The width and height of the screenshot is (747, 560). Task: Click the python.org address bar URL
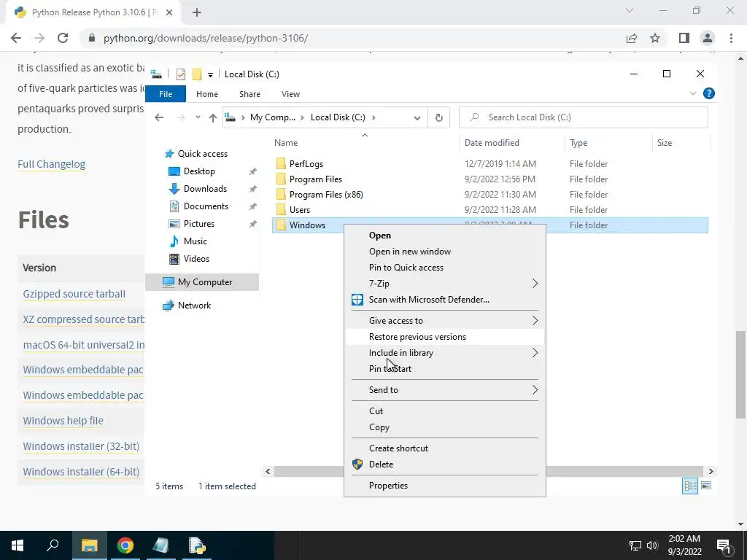click(x=206, y=38)
